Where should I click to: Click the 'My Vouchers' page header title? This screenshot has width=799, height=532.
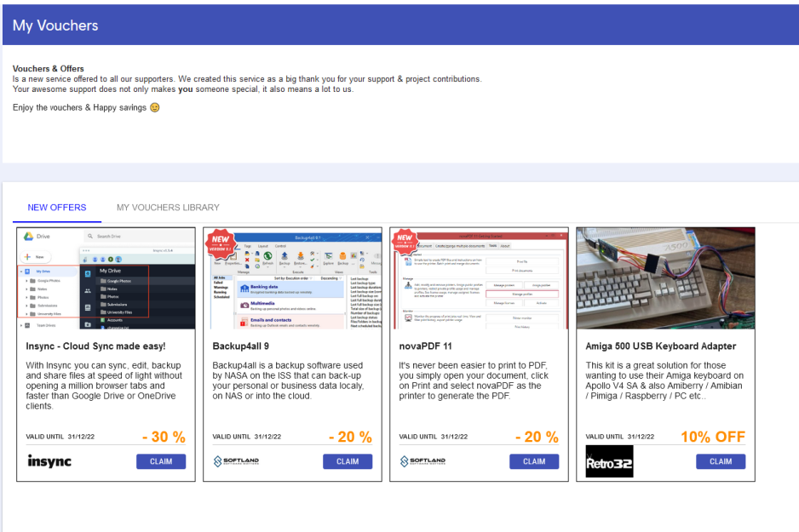pos(55,26)
